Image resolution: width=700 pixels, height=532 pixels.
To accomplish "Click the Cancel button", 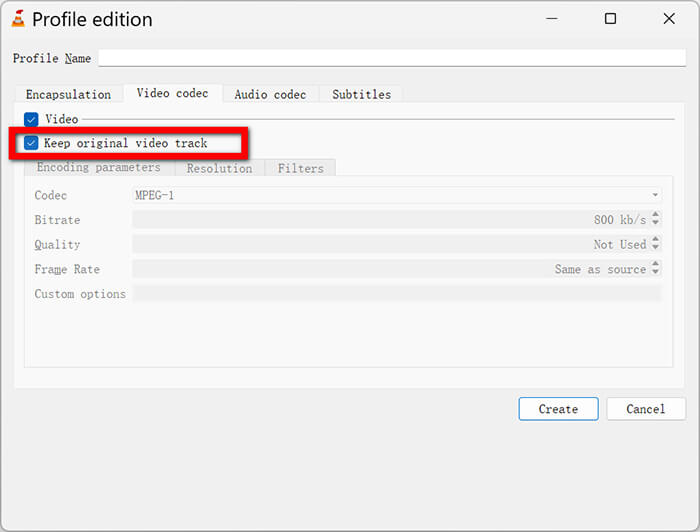I will [x=645, y=409].
